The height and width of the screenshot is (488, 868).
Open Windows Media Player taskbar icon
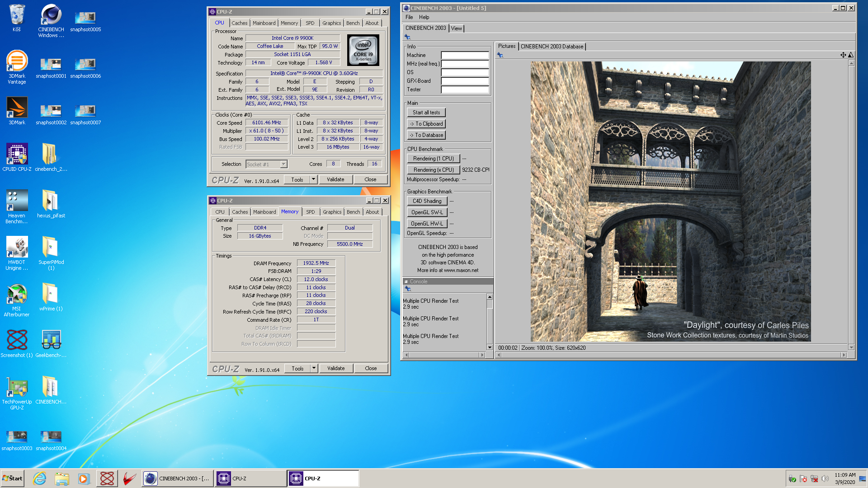tap(84, 479)
